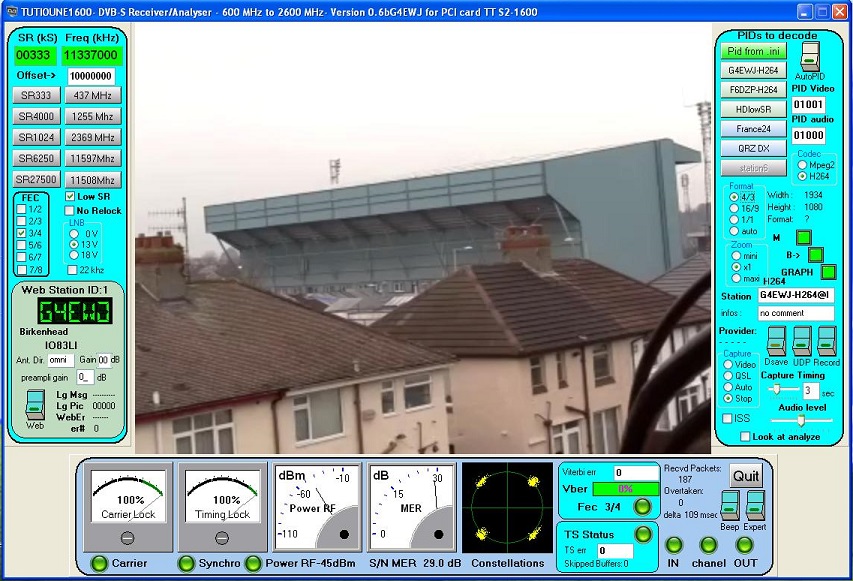Click the green GRAPH indicator button
The image size is (853, 581).
828,271
